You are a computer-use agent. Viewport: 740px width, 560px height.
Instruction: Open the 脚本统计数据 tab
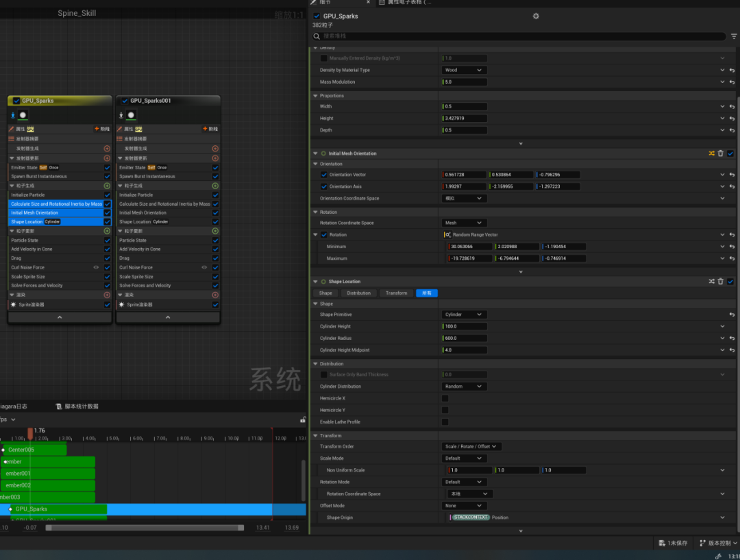pos(77,406)
